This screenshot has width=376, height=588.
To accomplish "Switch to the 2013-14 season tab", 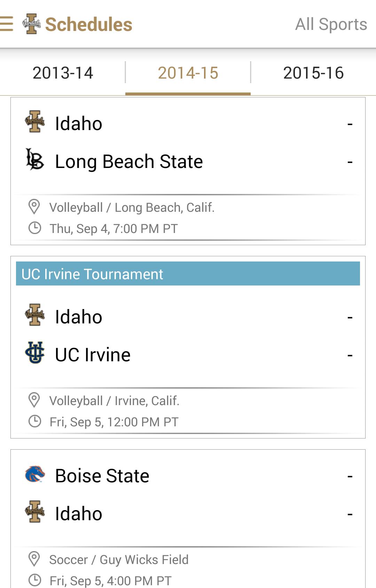I will click(63, 73).
